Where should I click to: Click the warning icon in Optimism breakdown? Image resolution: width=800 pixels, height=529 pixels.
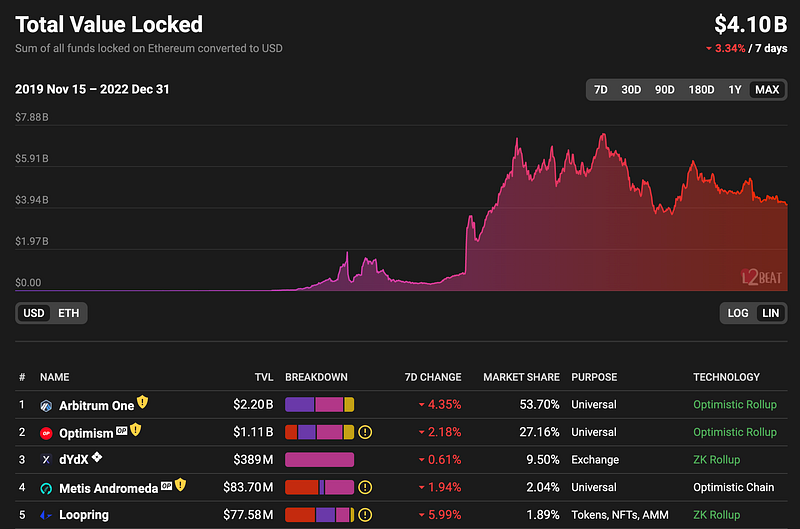click(x=365, y=433)
